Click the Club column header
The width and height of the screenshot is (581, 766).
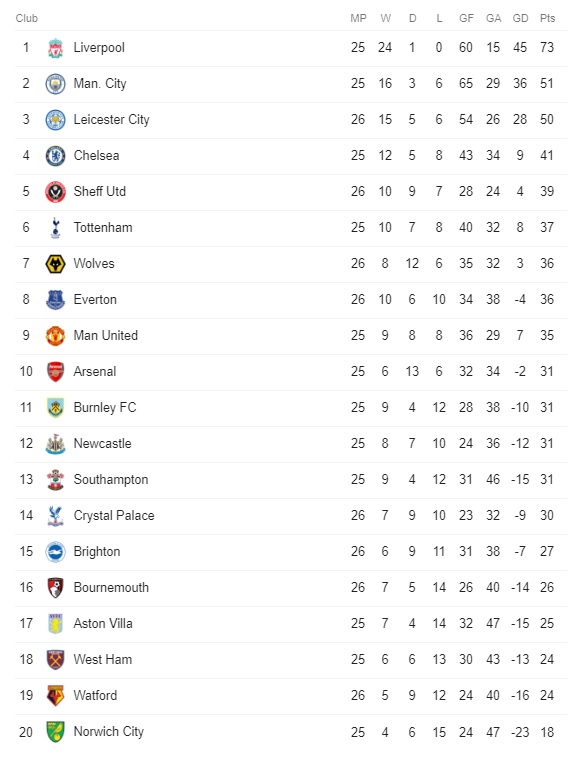coord(26,19)
